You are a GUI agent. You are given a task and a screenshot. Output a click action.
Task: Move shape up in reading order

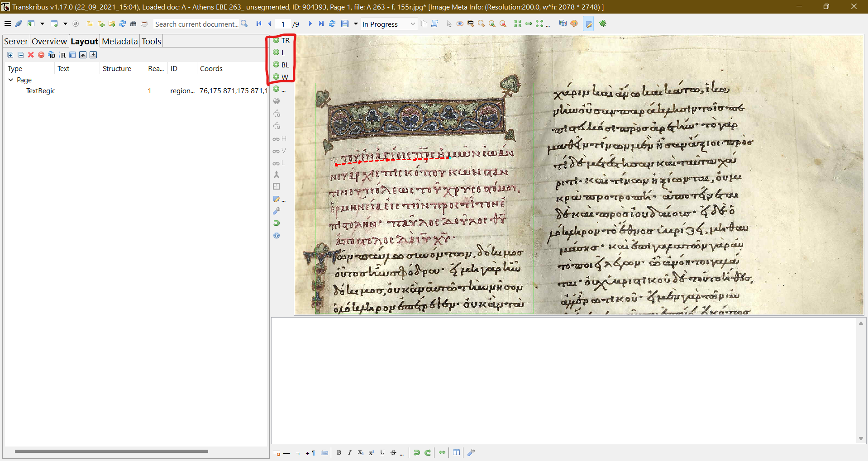pyautogui.click(x=83, y=55)
